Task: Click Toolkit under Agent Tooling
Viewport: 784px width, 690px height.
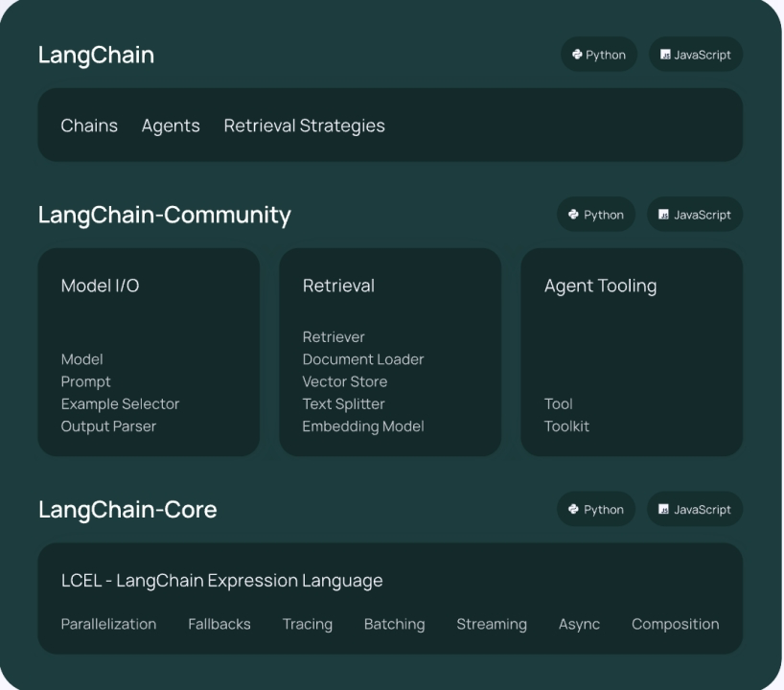Action: click(566, 426)
